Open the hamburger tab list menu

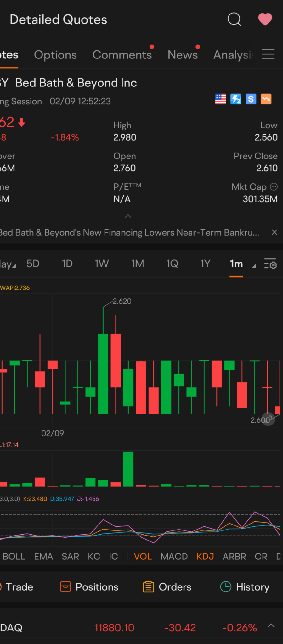tap(268, 54)
